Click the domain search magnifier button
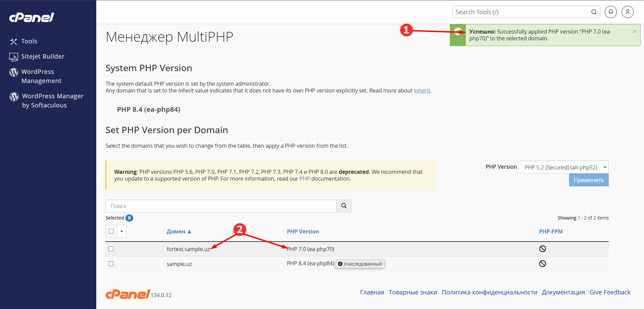Image resolution: width=644 pixels, height=309 pixels. pos(344,206)
